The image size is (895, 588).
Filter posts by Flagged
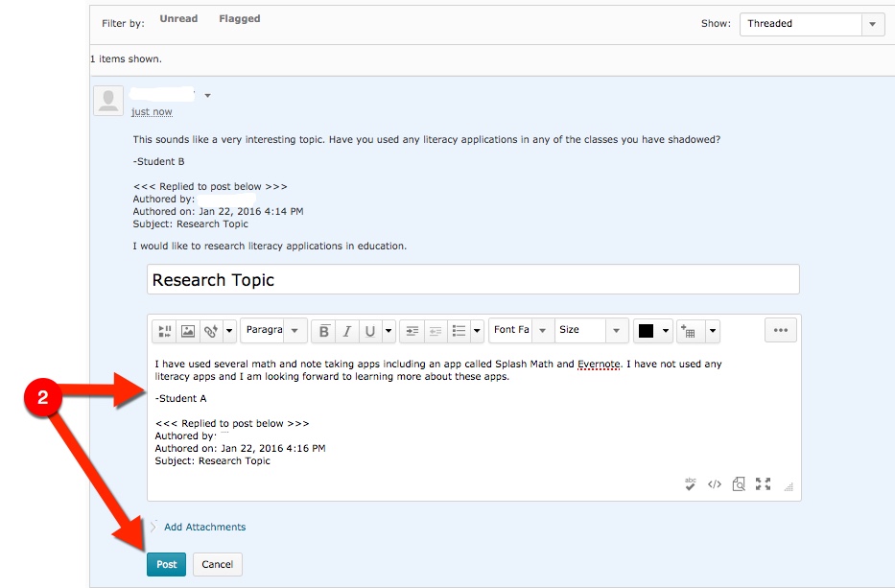point(239,19)
